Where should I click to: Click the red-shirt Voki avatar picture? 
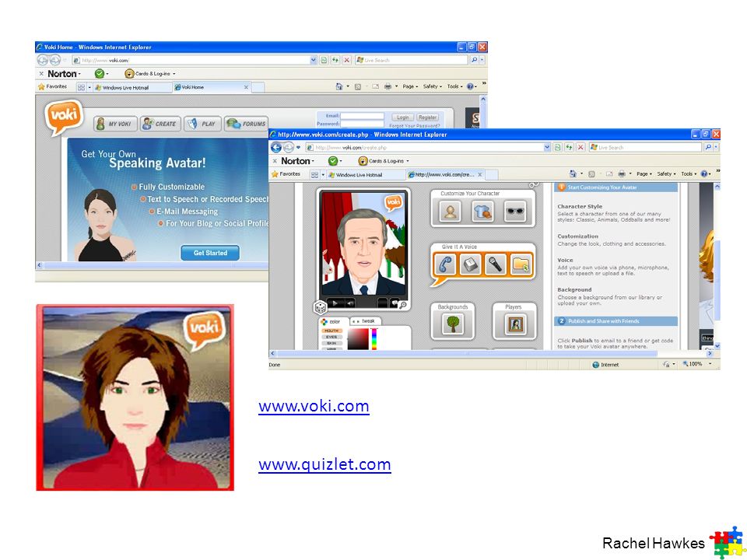[135, 397]
